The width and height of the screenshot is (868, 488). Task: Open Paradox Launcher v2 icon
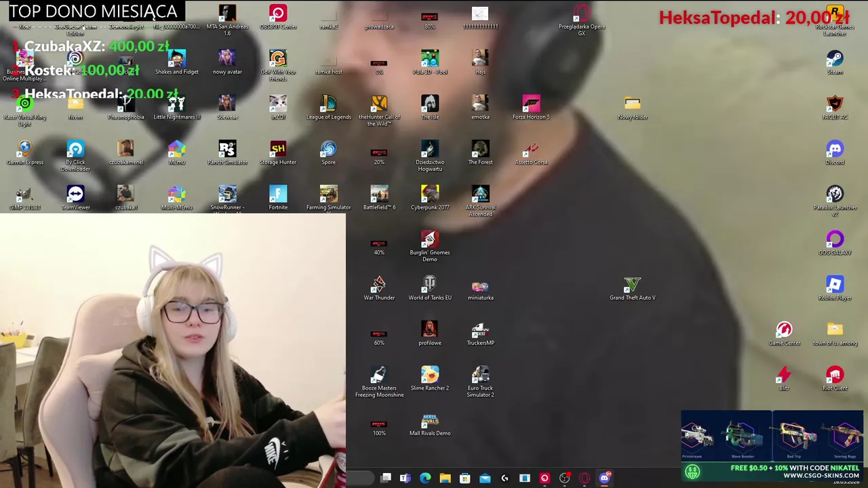(835, 201)
